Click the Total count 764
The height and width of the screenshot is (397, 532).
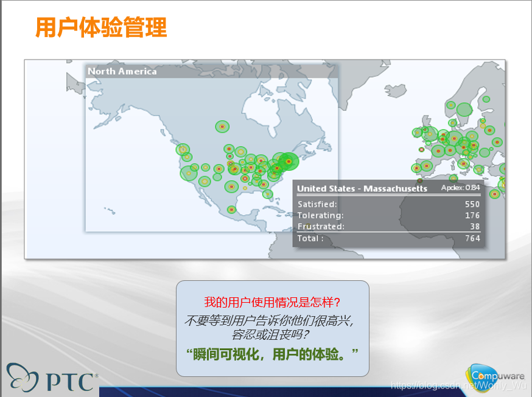[x=472, y=238]
